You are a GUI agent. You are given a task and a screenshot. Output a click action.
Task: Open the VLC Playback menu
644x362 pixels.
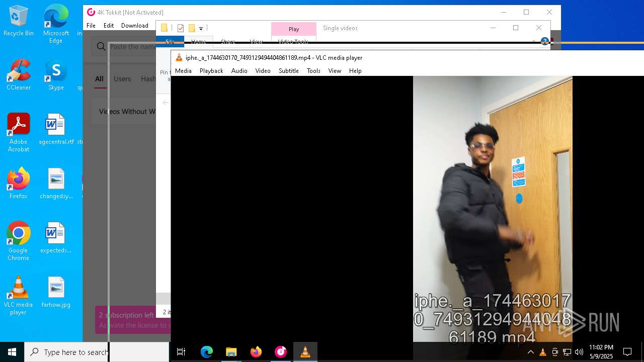[211, 71]
